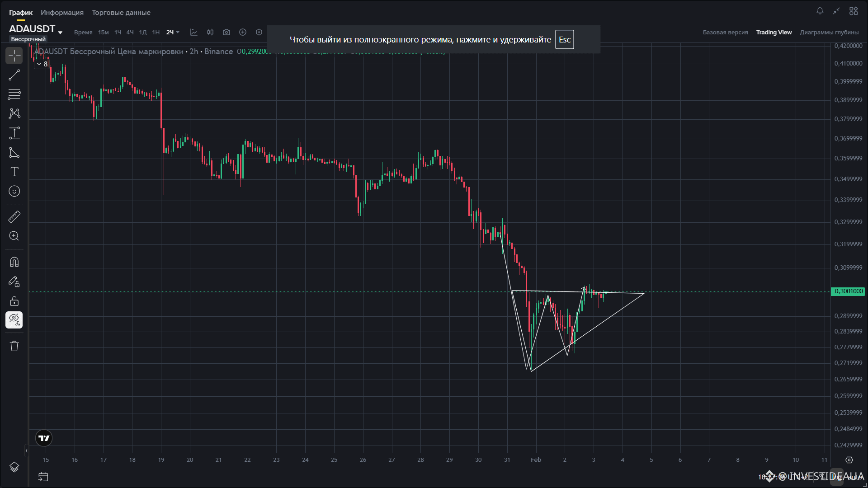Open the emoji icons tool

click(x=14, y=191)
